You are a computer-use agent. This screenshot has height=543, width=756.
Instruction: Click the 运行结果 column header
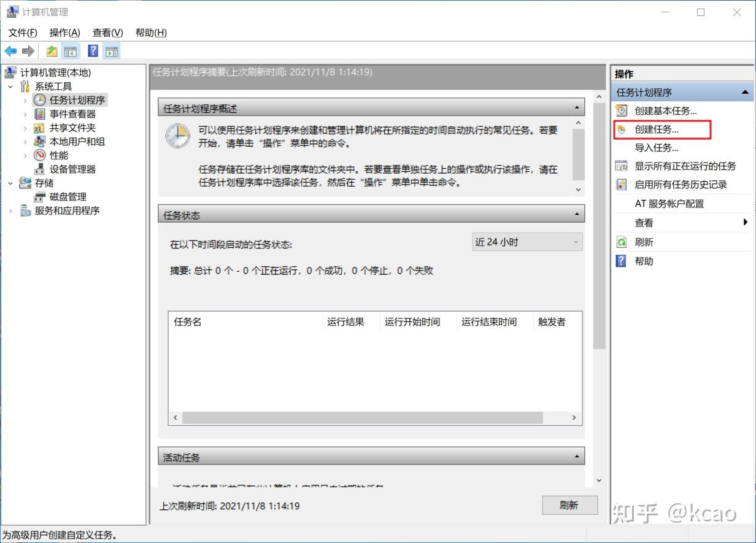[x=352, y=322]
